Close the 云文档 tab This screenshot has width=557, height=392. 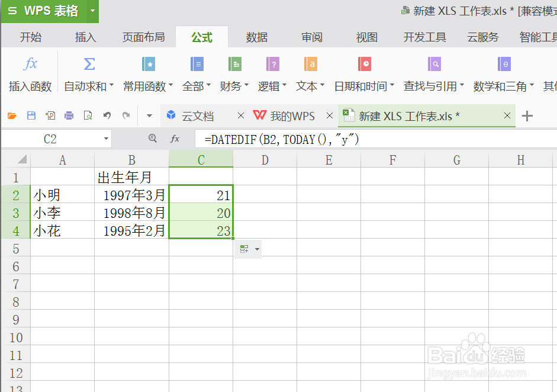[241, 115]
